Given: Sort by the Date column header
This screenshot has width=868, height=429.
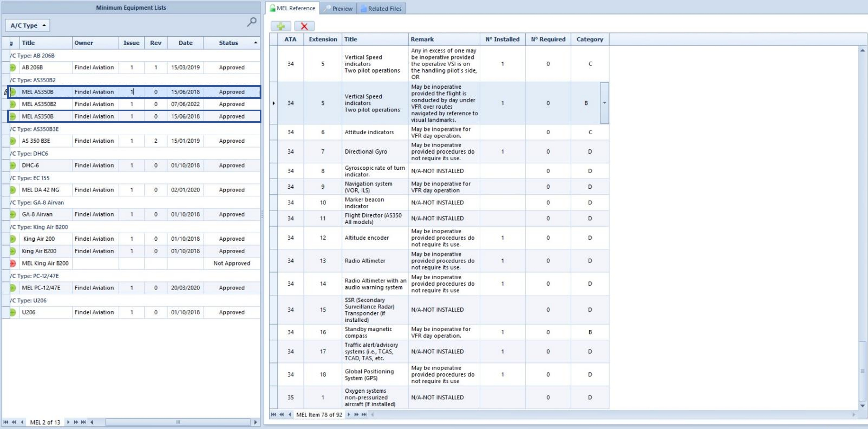Looking at the screenshot, I should pyautogui.click(x=185, y=43).
